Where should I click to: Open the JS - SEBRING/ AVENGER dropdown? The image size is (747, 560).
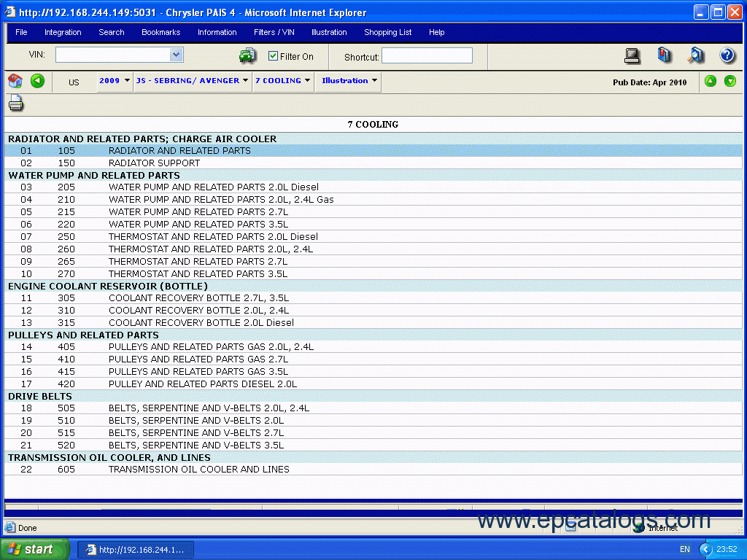point(192,81)
